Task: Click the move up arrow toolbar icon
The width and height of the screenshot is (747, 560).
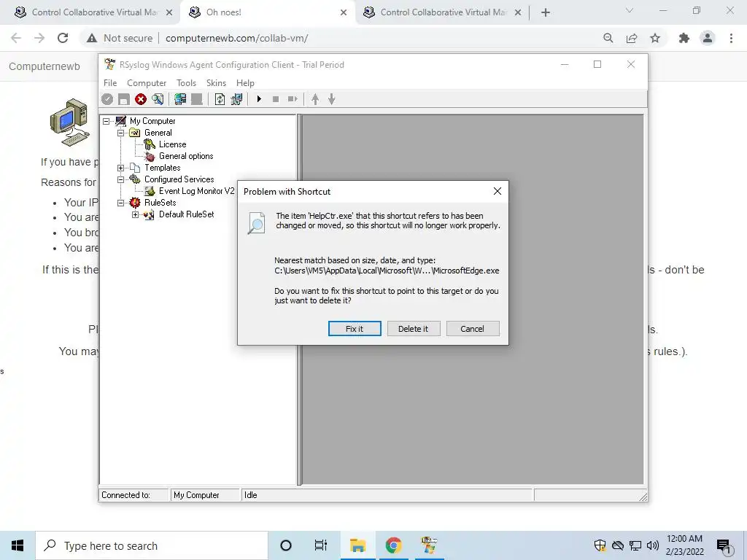Action: tap(315, 99)
